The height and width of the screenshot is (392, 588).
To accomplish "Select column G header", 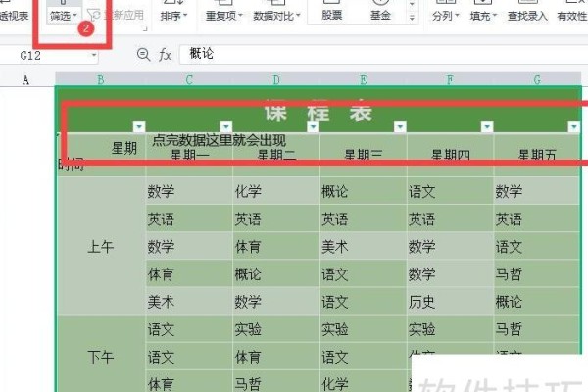I will click(537, 79).
